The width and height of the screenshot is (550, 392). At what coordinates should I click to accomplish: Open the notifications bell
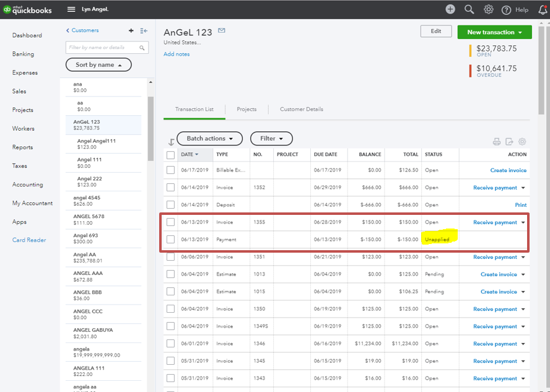pos(543,10)
